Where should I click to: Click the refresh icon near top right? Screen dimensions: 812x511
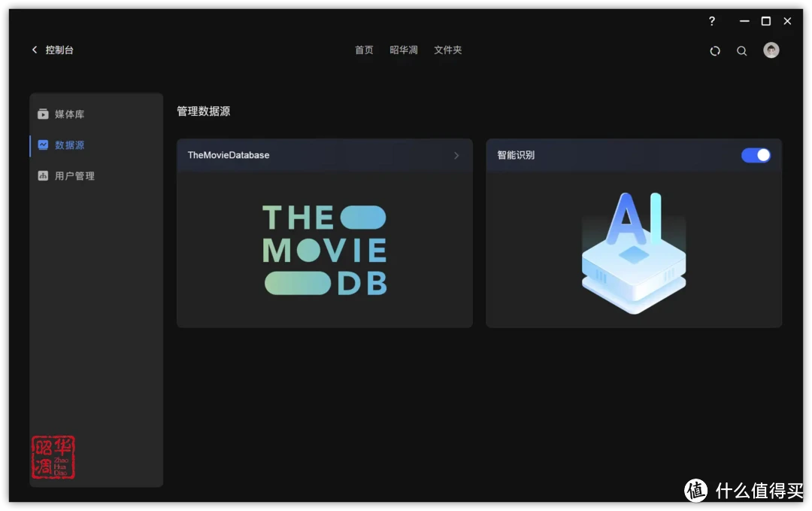tap(714, 50)
